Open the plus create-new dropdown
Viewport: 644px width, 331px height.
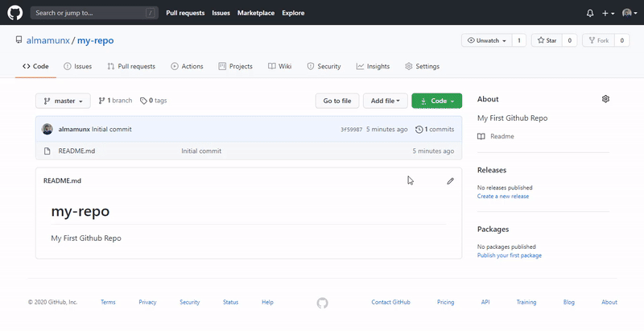(x=608, y=13)
